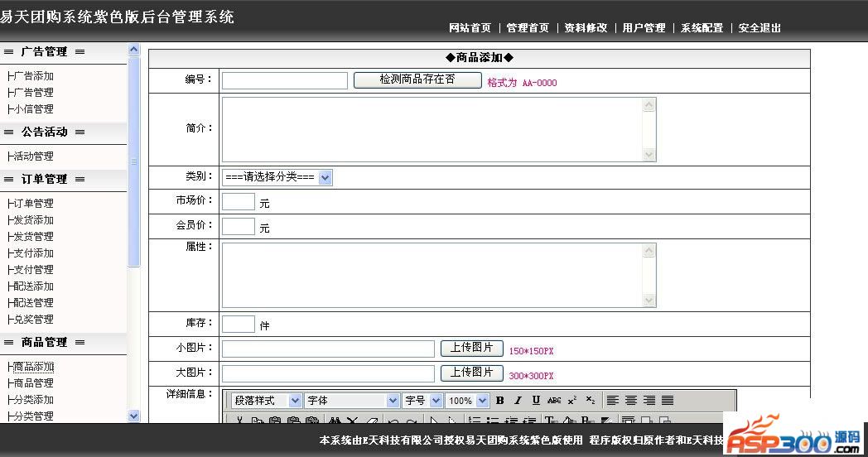Apply subscript formatting
The height and width of the screenshot is (457, 868).
[x=590, y=400]
